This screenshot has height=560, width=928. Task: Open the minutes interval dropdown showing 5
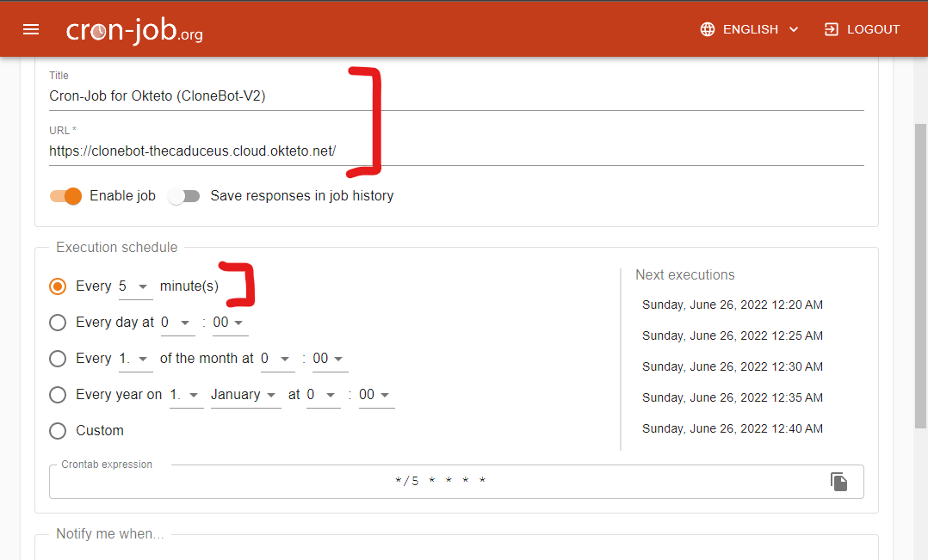coord(135,286)
